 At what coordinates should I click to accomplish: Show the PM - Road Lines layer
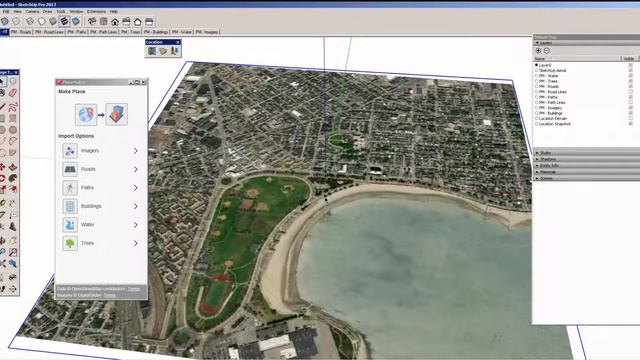(631, 91)
